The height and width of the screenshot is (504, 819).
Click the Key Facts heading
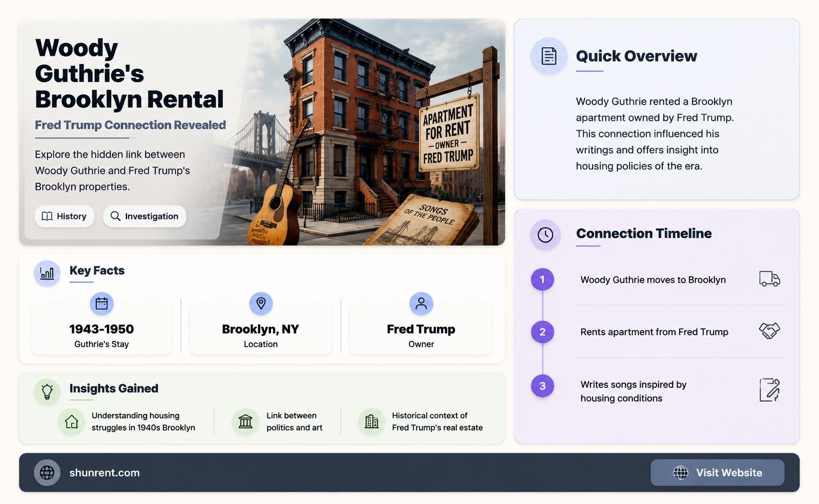pos(97,270)
